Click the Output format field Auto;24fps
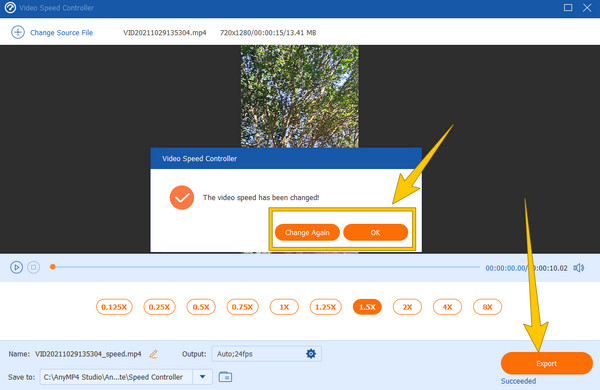 pos(266,354)
